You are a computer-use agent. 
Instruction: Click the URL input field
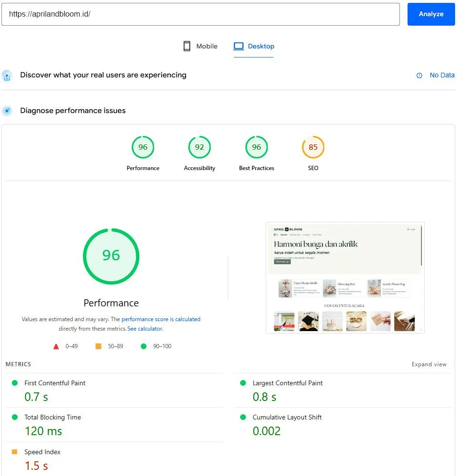(200, 14)
